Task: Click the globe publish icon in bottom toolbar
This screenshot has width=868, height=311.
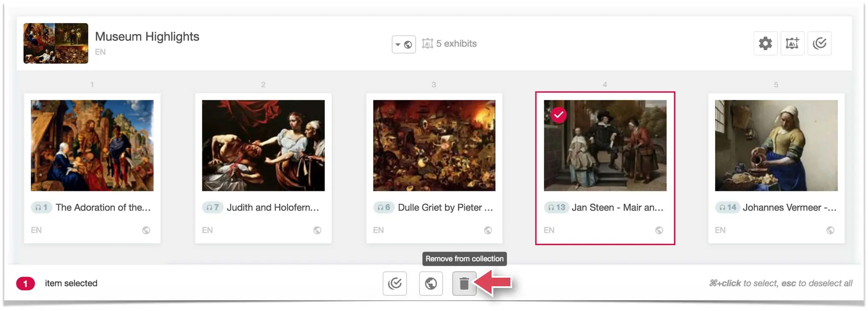Action: [x=431, y=284]
